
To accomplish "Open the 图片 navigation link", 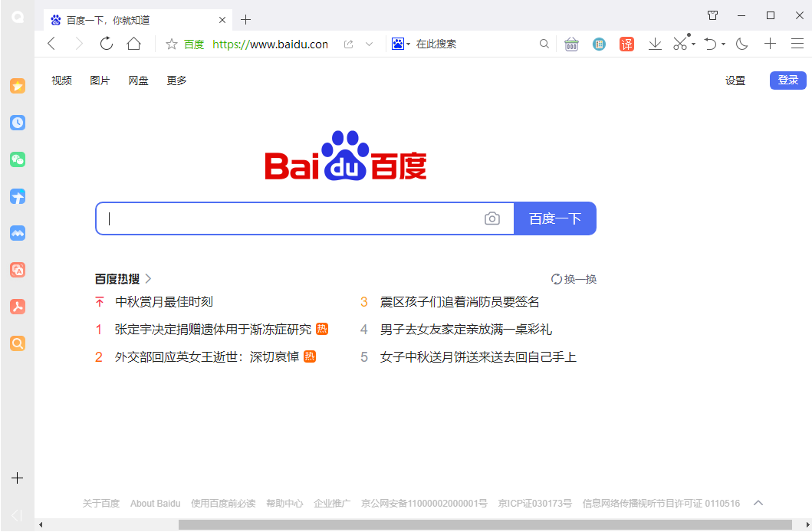I will point(100,80).
